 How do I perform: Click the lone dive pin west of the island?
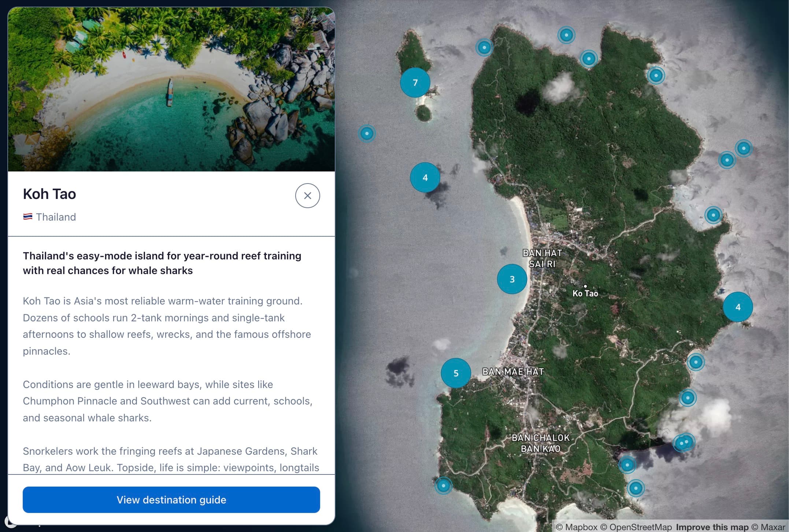(367, 133)
